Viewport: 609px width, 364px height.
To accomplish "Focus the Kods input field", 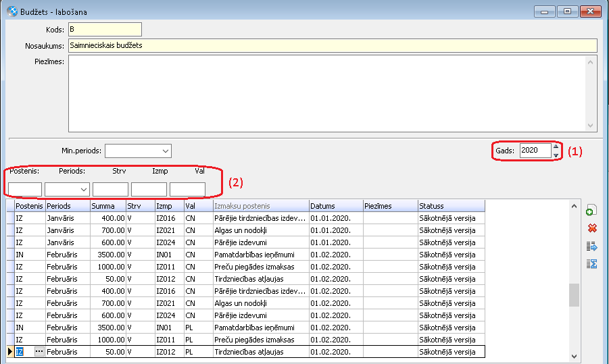I will point(104,29).
